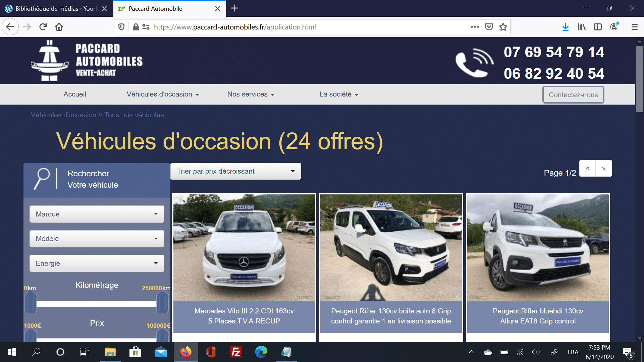The image size is (644, 362).
Task: Bookmark this page with star icon
Action: (503, 27)
